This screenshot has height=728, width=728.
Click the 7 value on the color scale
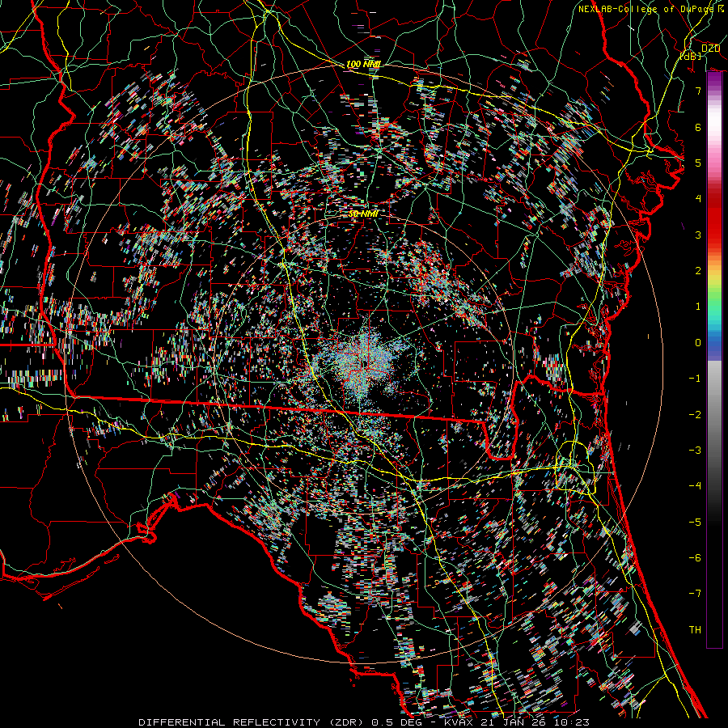click(698, 91)
